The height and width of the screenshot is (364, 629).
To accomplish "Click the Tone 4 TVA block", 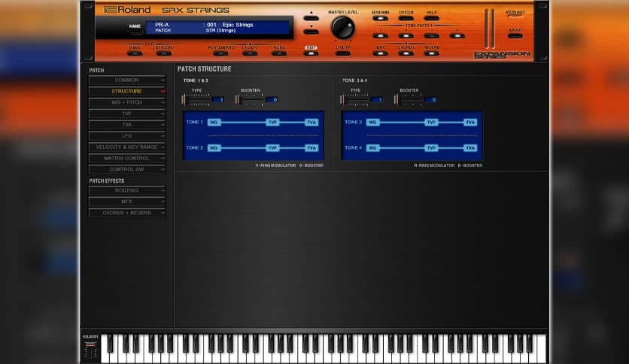I will coord(470,148).
